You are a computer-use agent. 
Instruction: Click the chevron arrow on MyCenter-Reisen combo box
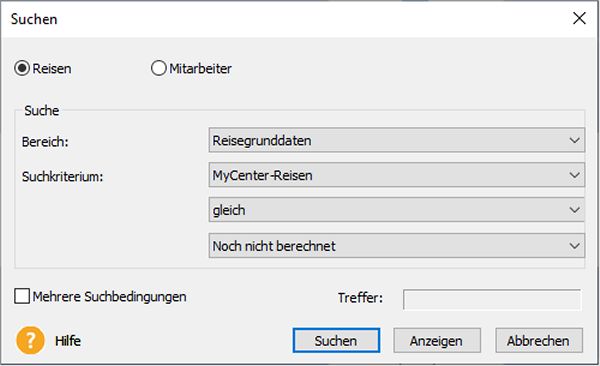574,175
